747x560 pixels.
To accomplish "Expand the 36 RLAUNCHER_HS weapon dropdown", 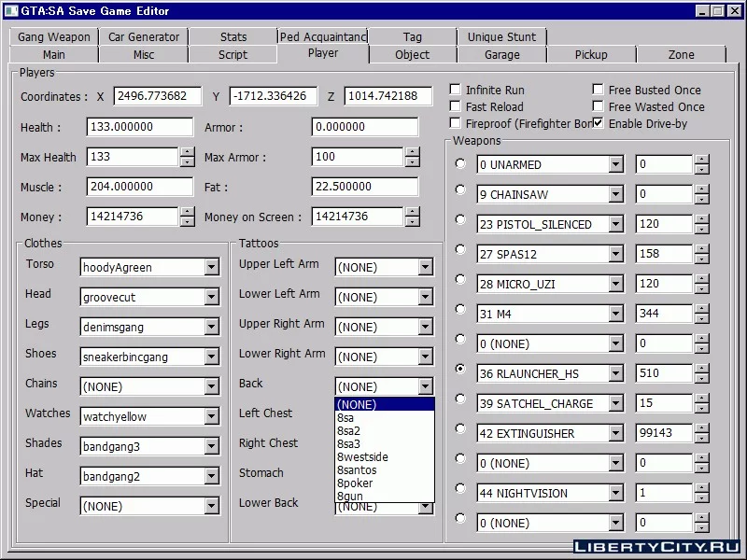I will 616,374.
